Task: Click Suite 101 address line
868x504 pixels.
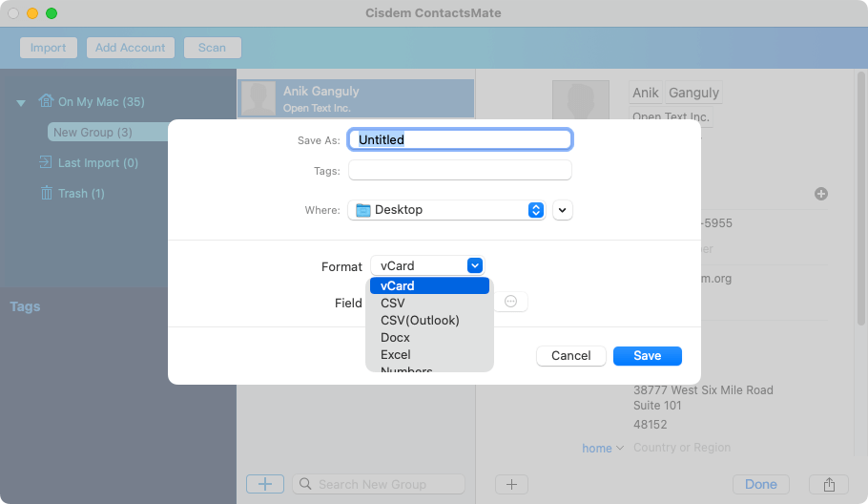Action: pos(657,406)
